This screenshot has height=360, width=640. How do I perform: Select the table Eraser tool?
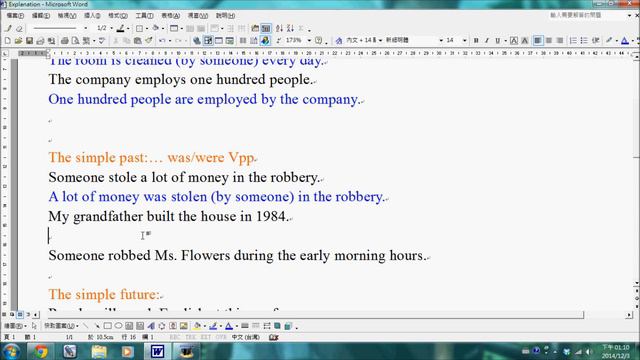click(19, 28)
